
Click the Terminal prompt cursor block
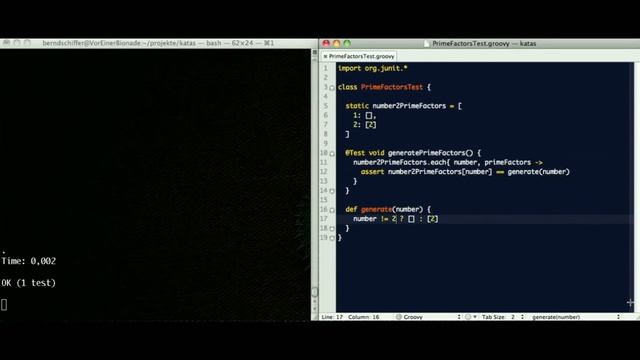(4, 304)
